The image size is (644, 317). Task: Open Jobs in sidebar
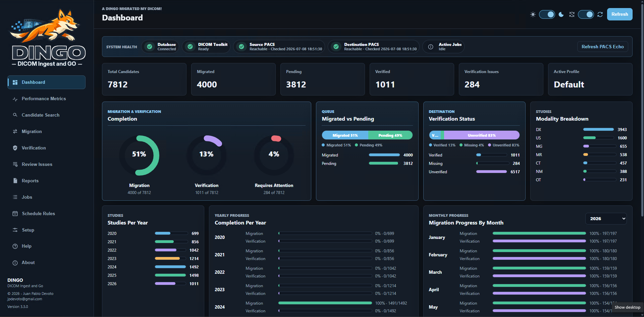(x=46, y=197)
